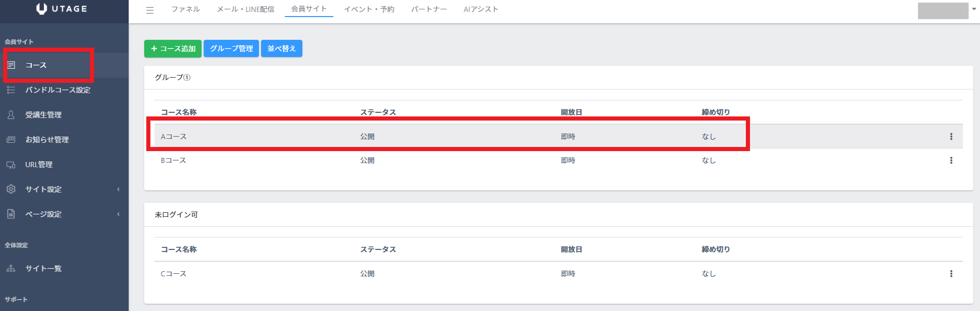This screenshot has height=311, width=980.
Task: Click the グループ管理 button
Action: point(231,49)
